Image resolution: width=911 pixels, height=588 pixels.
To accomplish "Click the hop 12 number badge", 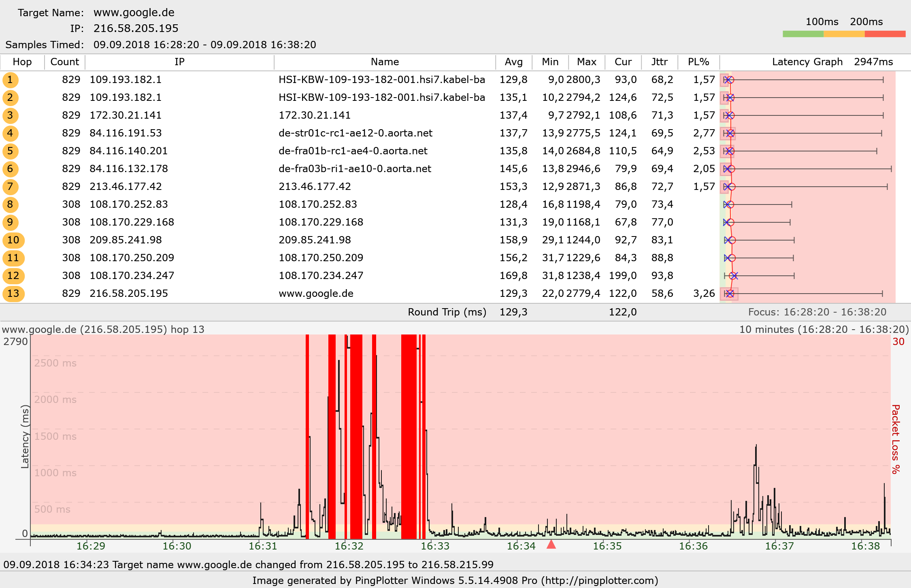I will coord(13,276).
